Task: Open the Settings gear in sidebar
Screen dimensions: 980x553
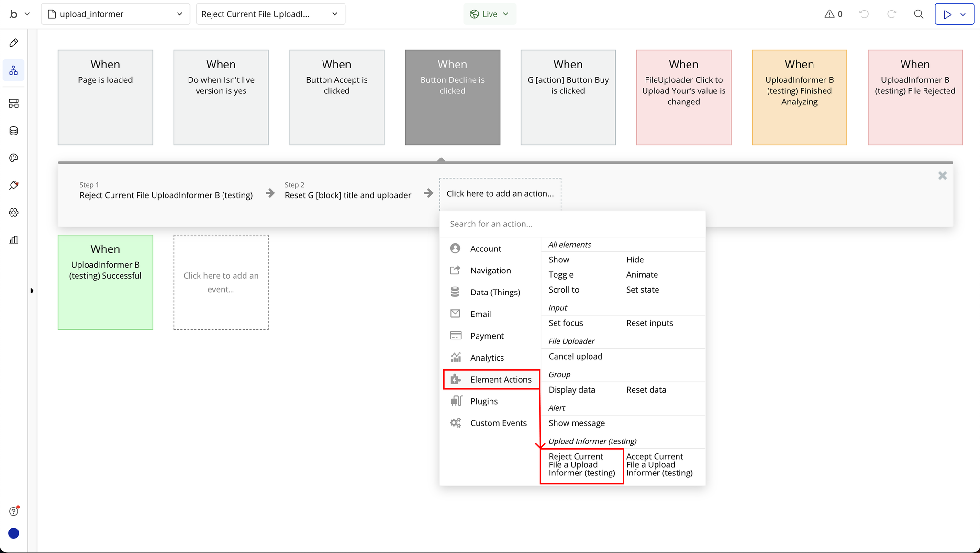Action: click(14, 213)
